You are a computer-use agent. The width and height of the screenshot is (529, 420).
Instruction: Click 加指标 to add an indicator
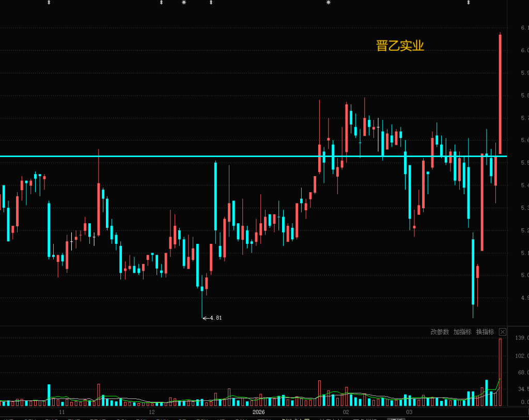click(x=462, y=332)
